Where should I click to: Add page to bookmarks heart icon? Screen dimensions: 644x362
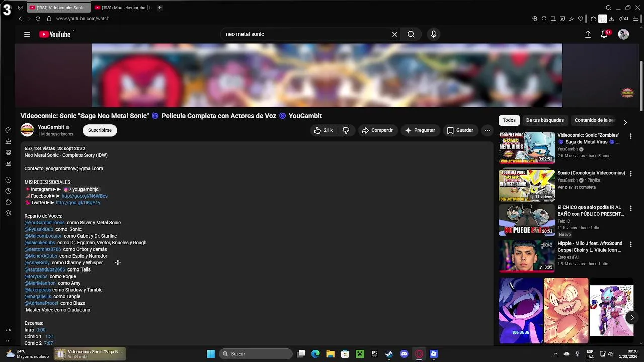point(580,19)
